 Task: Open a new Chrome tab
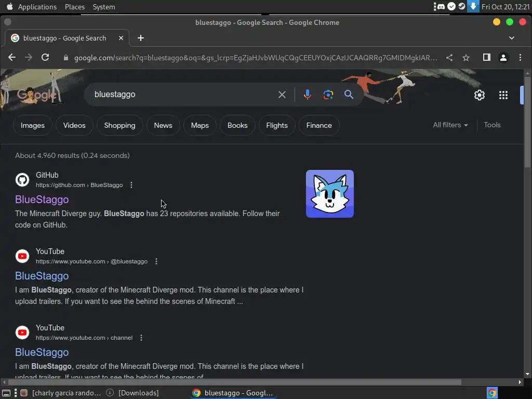(x=141, y=38)
